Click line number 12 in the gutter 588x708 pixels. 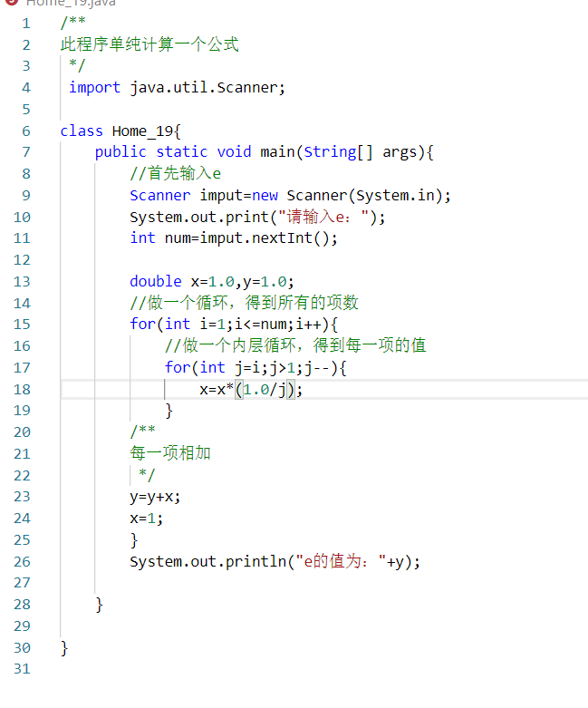(22, 260)
